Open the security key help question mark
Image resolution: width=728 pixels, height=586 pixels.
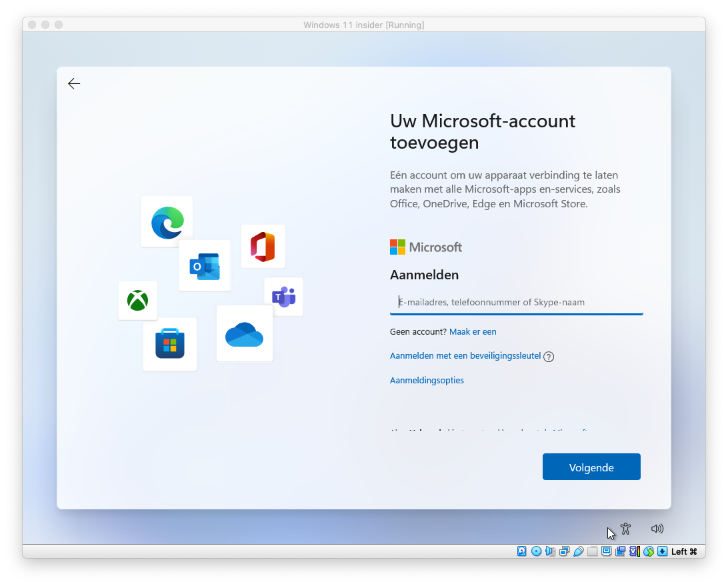549,357
